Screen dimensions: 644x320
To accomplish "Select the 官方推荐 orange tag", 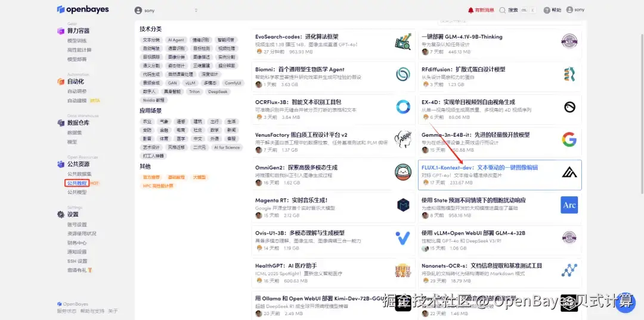I will pyautogui.click(x=151, y=177).
